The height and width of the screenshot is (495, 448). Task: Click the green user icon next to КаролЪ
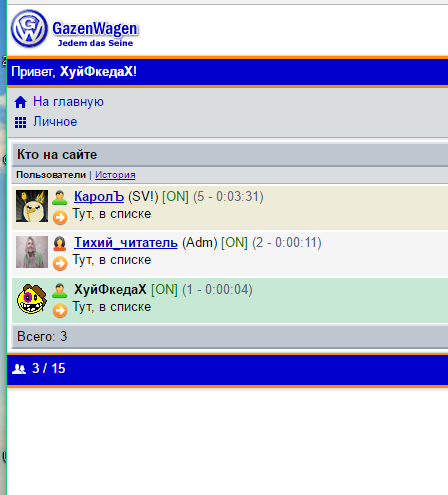click(x=60, y=197)
